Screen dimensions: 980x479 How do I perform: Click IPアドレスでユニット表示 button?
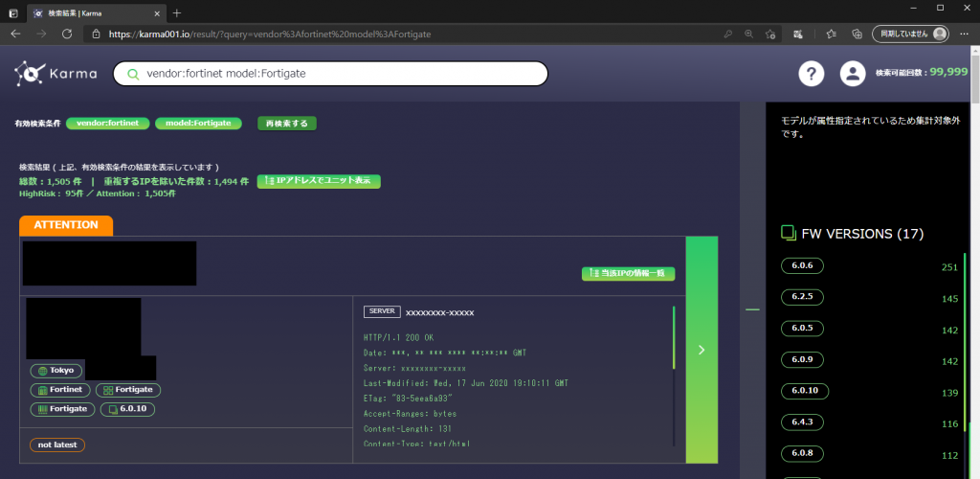[x=319, y=181]
